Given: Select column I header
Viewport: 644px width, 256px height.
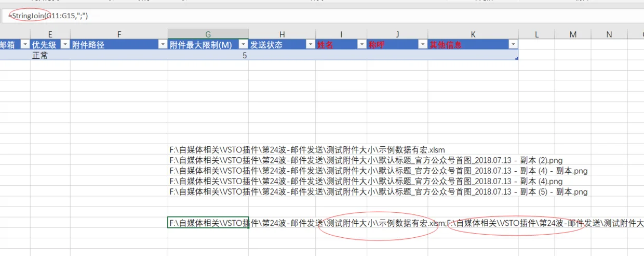Looking at the screenshot, I should coord(341,34).
